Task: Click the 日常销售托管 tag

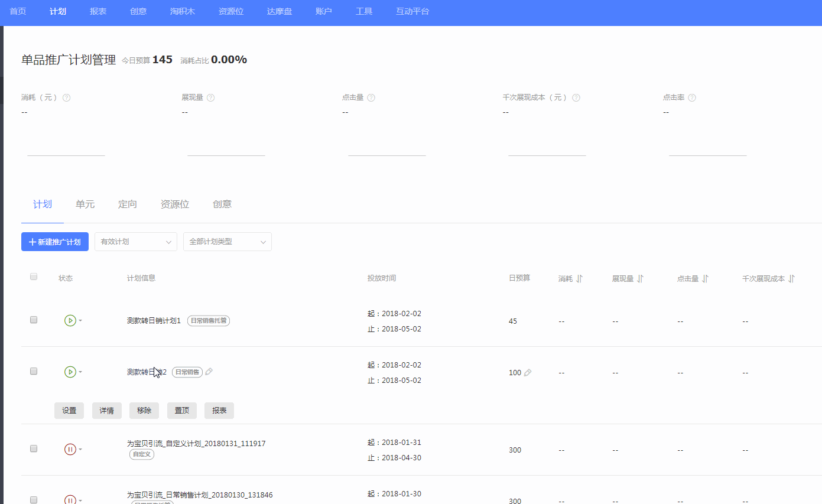Action: coord(209,321)
